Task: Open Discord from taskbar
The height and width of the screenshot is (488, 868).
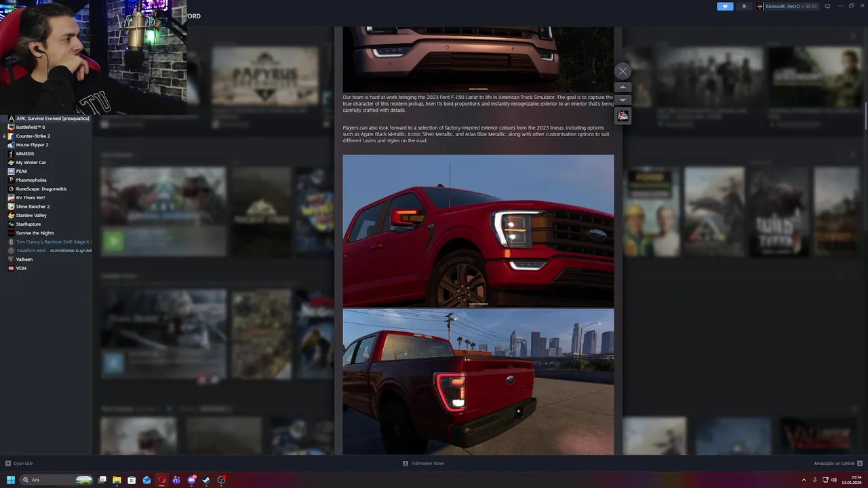Action: (191, 480)
